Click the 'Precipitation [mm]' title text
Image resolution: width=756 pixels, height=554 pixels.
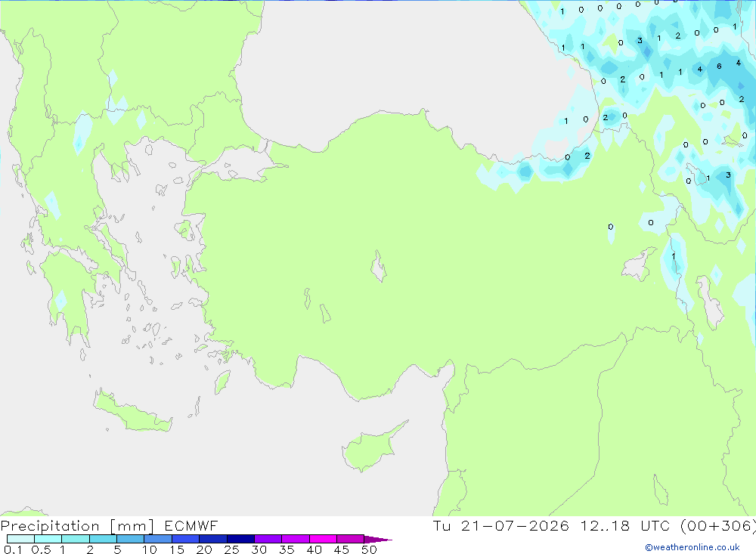pos(77,525)
